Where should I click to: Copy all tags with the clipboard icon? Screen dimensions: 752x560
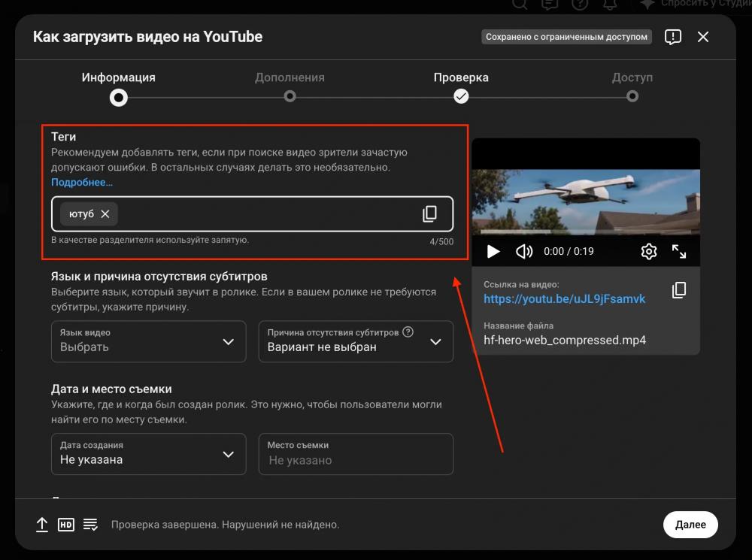(x=429, y=213)
